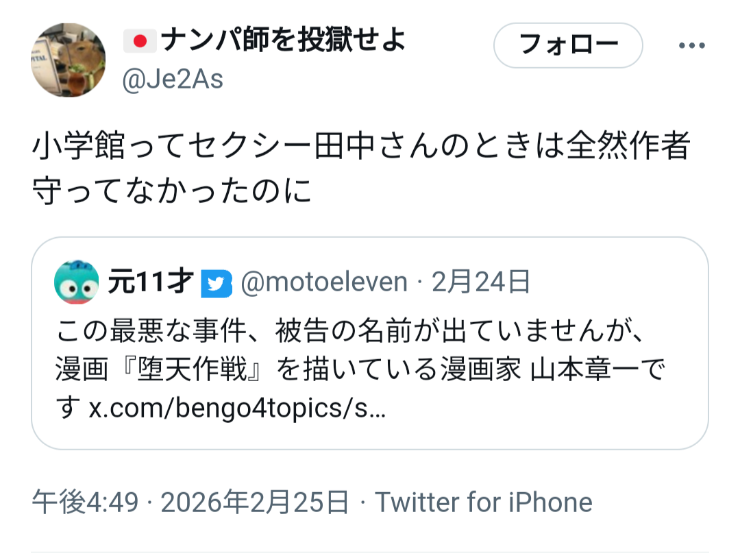Open the @motoeleven handle

(x=324, y=282)
